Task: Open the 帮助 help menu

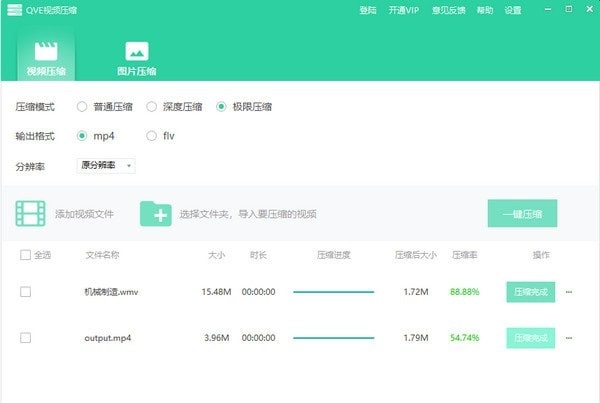Action: pyautogui.click(x=485, y=10)
